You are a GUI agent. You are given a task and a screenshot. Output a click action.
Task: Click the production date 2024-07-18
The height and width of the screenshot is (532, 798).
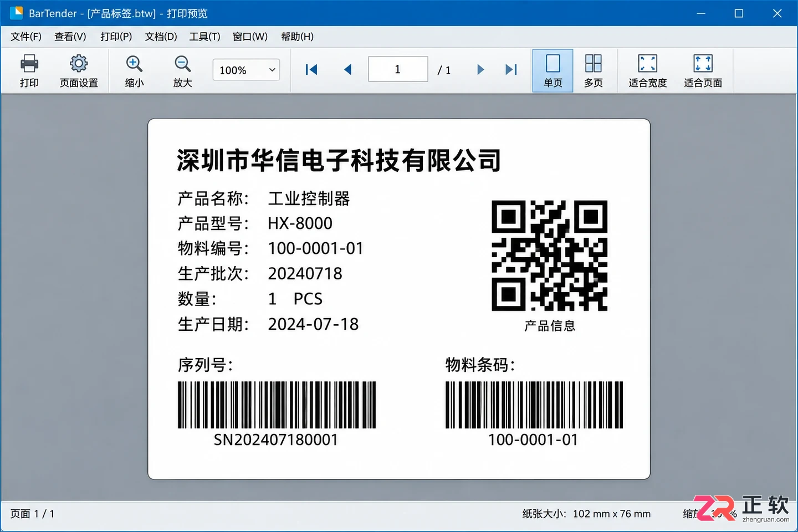tap(314, 324)
